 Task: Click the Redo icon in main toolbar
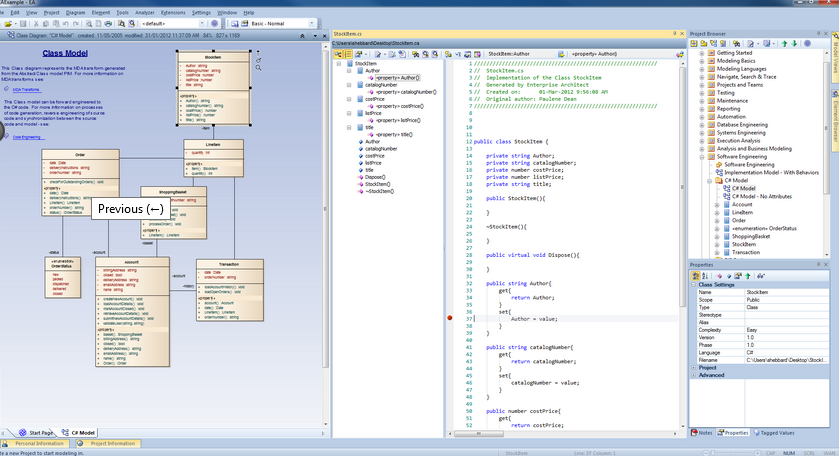pos(75,24)
